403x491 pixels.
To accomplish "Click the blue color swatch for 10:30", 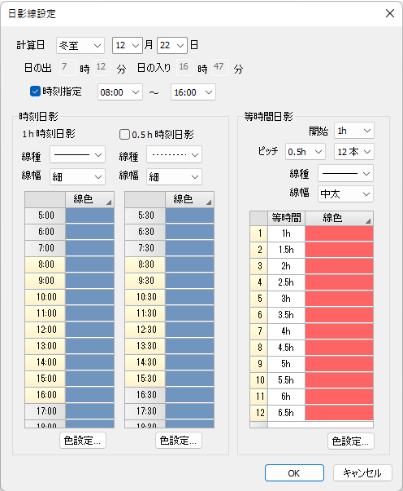I will (x=190, y=297).
